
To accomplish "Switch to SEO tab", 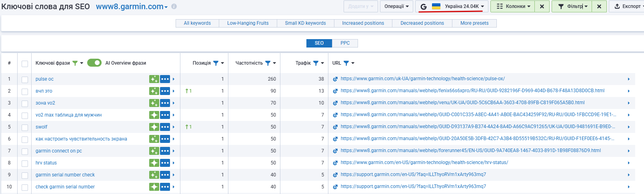I will [319, 43].
